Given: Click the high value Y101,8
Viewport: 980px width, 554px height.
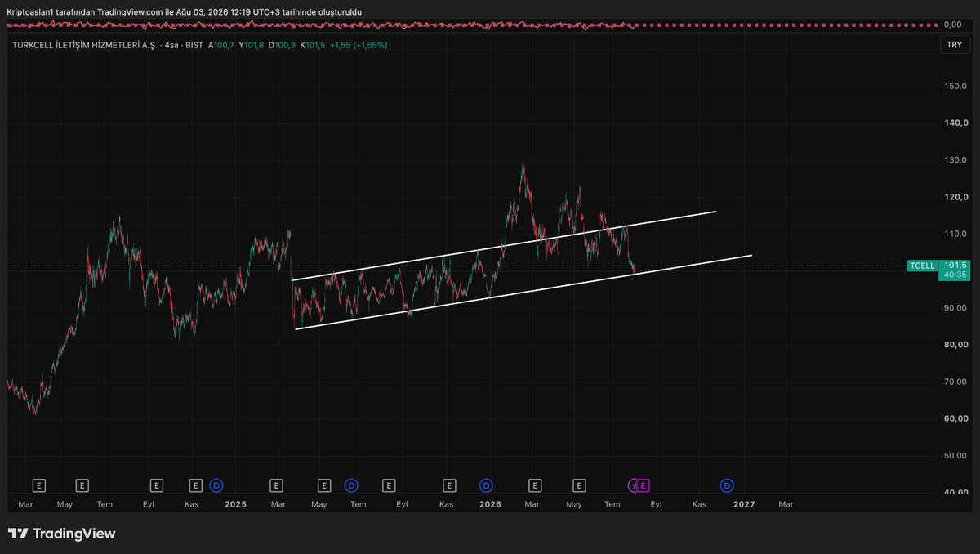Looking at the screenshot, I should (x=252, y=45).
